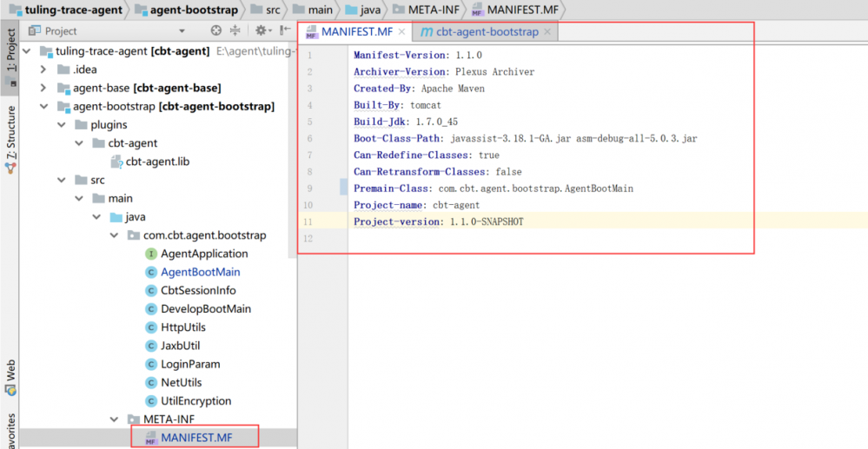
Task: Select the JaxbUtil class
Action: (181, 346)
